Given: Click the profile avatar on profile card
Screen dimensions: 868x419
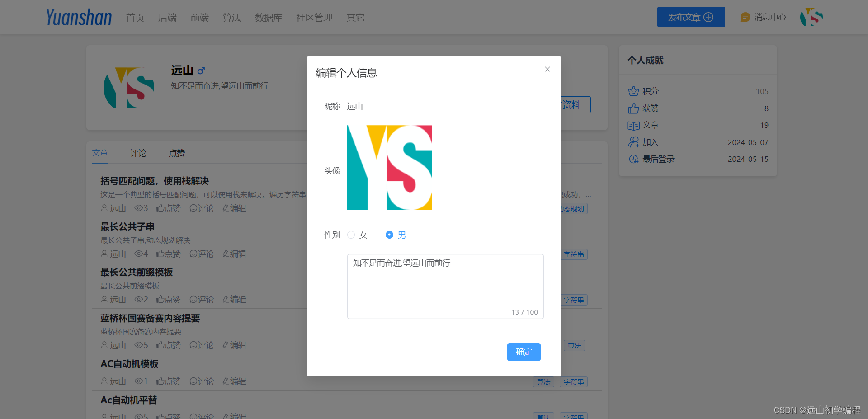Looking at the screenshot, I should [x=129, y=88].
